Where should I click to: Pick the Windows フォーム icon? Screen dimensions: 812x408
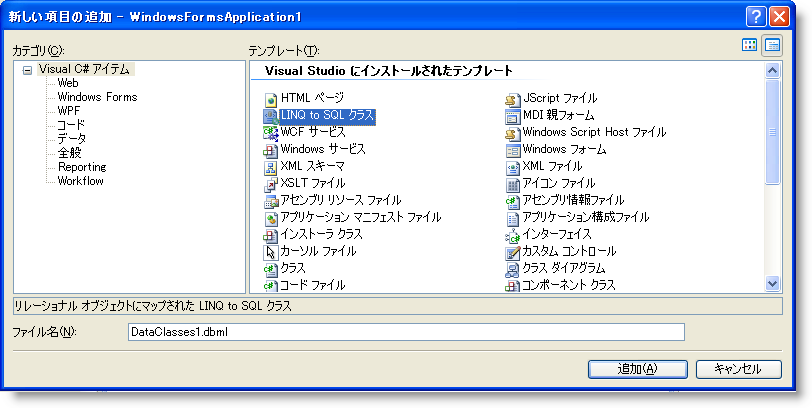(513, 151)
